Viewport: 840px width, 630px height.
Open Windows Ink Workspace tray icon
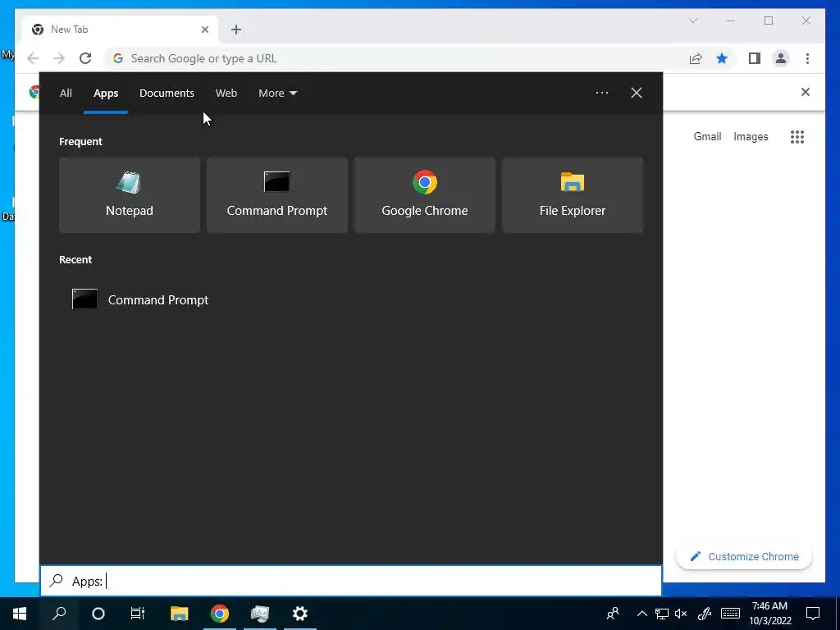coord(705,614)
